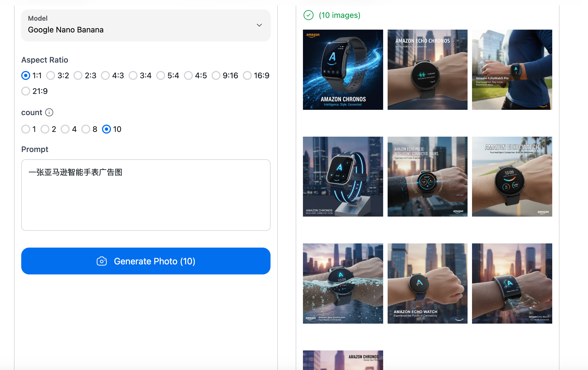Select 3:2 aspect ratio radio

51,75
